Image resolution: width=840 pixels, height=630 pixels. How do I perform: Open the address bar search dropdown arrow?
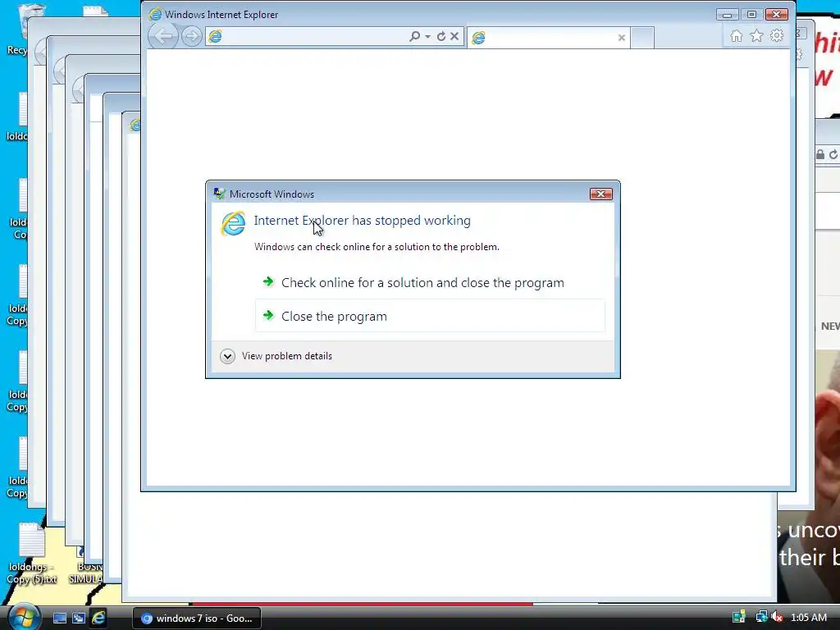(427, 36)
